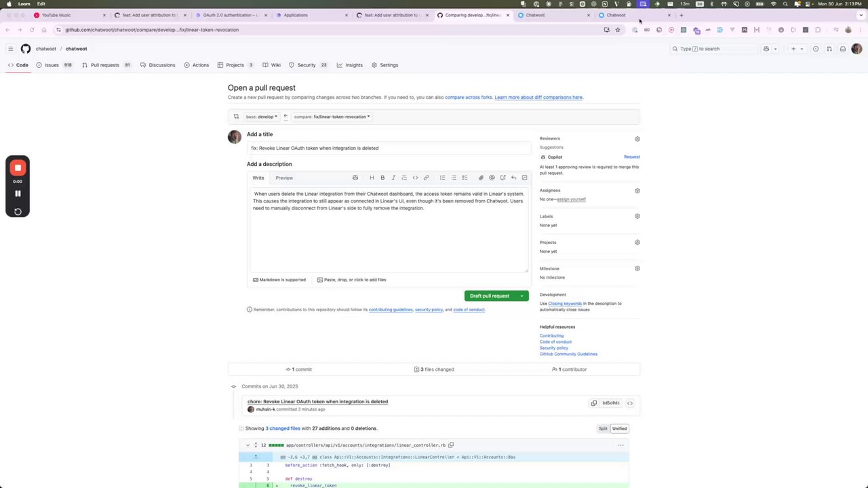Open the Copilot dropdown arrow in header
This screenshot has width=868, height=488.
[775, 49]
